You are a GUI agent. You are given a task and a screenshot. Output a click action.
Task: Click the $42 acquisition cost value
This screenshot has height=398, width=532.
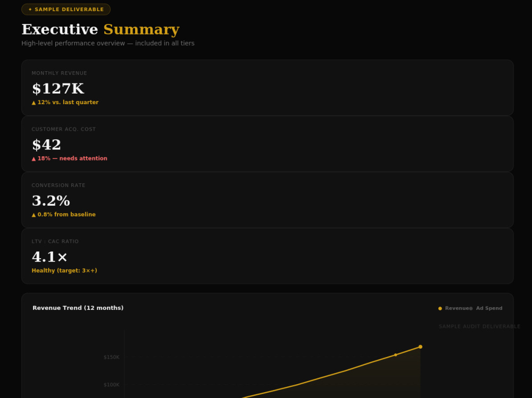(x=46, y=145)
